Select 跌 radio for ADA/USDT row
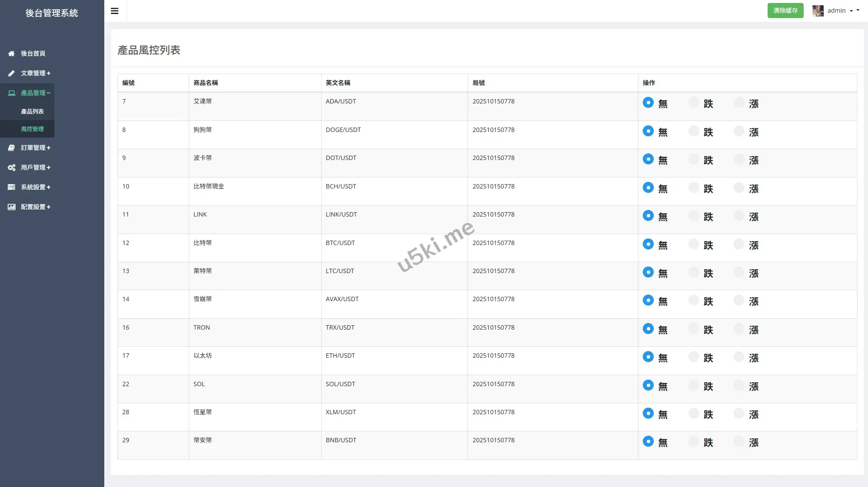Image resolution: width=868 pixels, height=487 pixels. coord(694,103)
